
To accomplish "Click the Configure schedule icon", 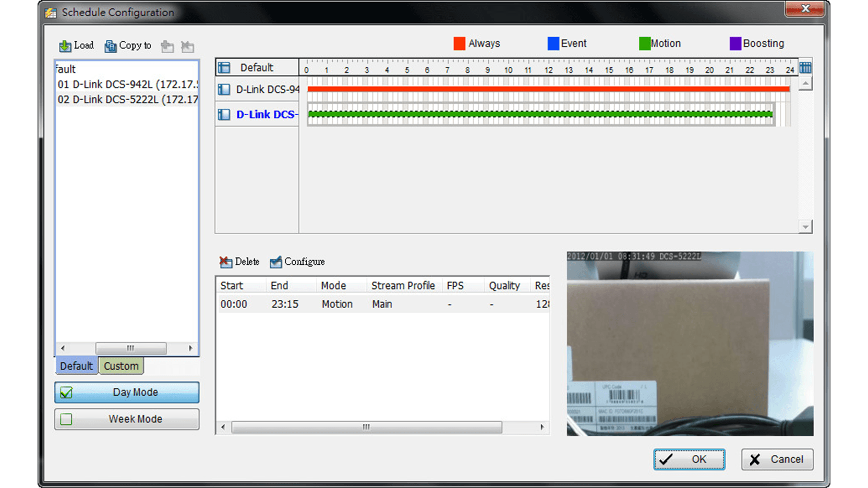I will 276,262.
